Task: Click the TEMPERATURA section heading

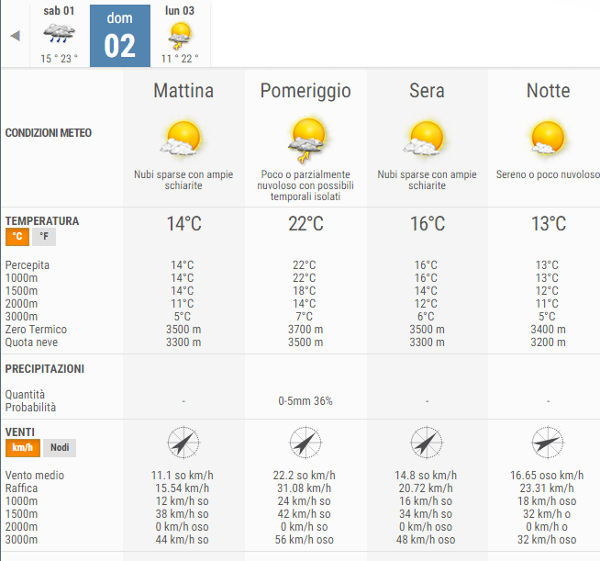Action: [42, 221]
